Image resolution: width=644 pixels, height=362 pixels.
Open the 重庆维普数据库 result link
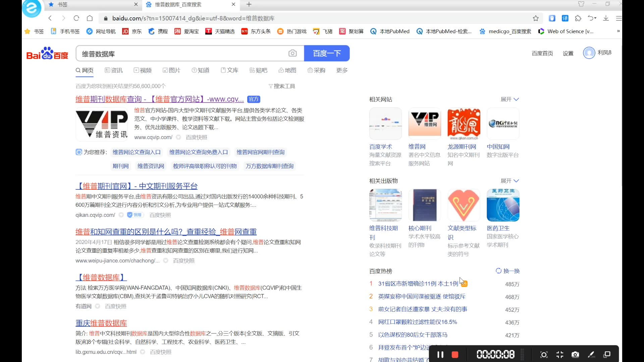101,323
